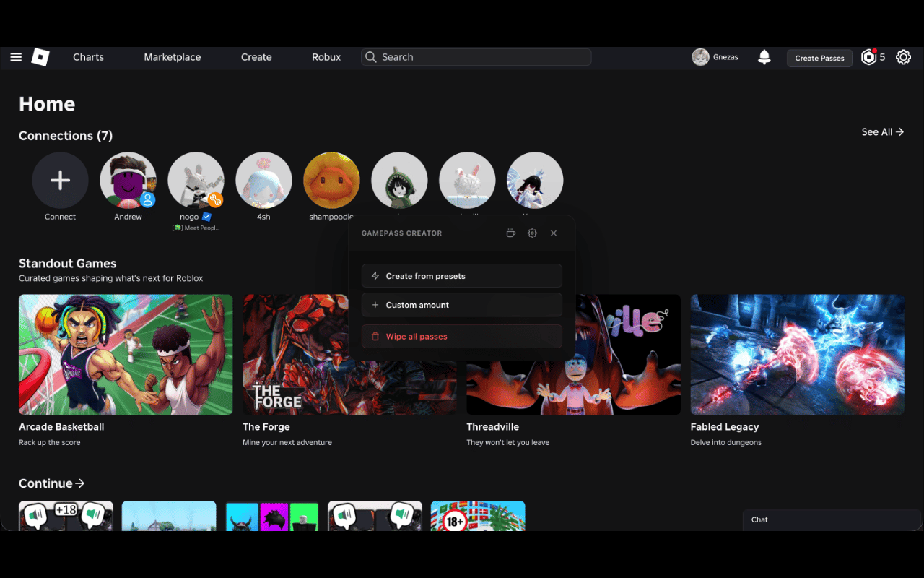
Task: Click the Create Passes button
Action: 819,58
